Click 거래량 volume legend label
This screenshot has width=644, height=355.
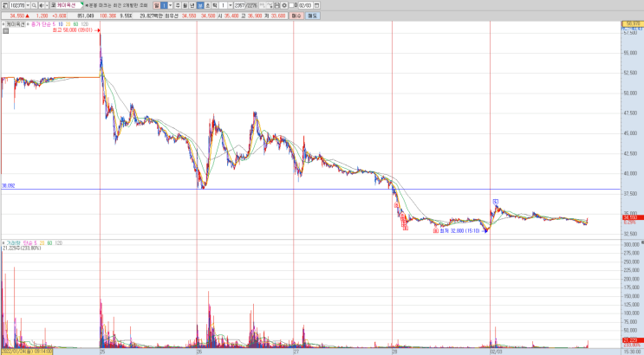[13, 243]
